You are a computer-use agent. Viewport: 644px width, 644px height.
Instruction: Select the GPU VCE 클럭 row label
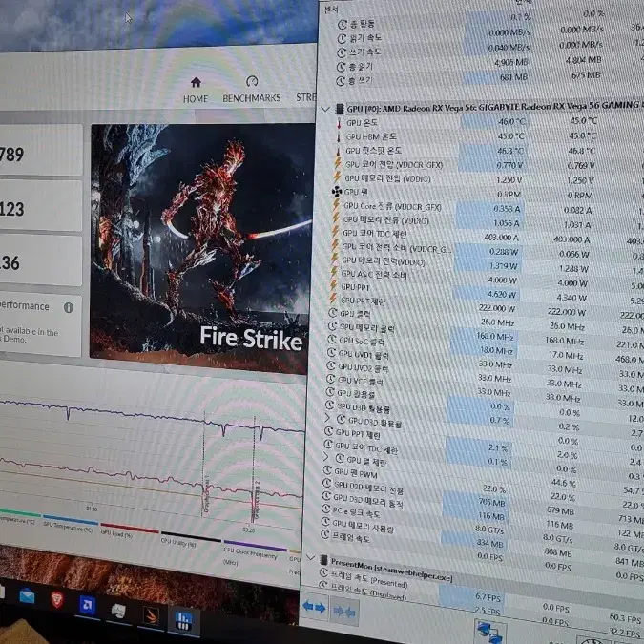click(360, 381)
